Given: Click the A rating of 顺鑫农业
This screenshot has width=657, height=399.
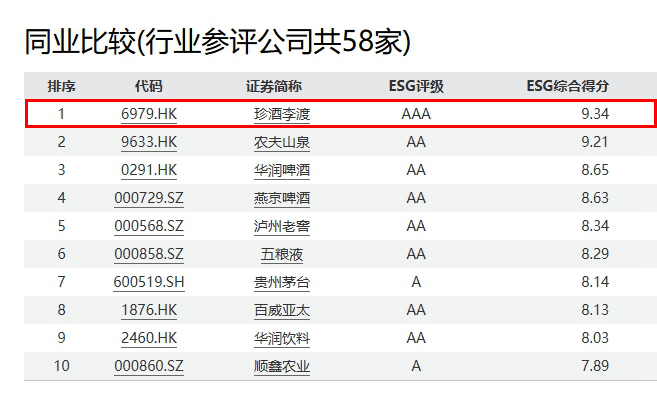Looking at the screenshot, I should pyautogui.click(x=416, y=366).
